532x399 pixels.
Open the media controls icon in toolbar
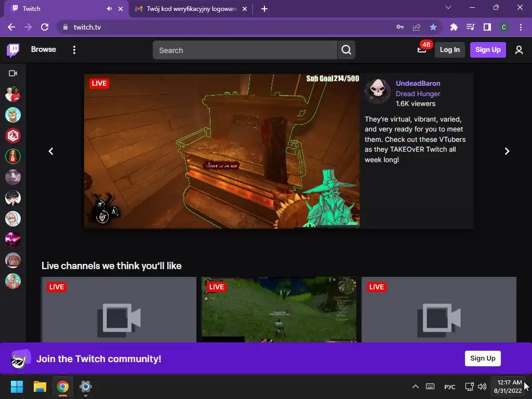tap(471, 27)
